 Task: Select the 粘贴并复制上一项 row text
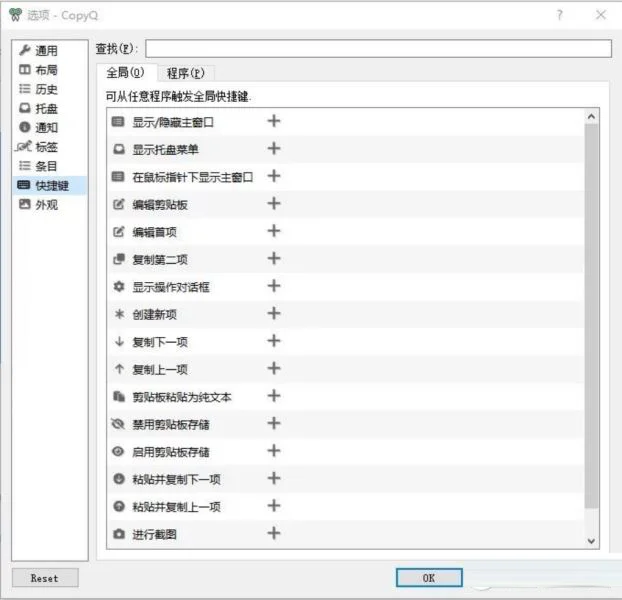pos(177,507)
